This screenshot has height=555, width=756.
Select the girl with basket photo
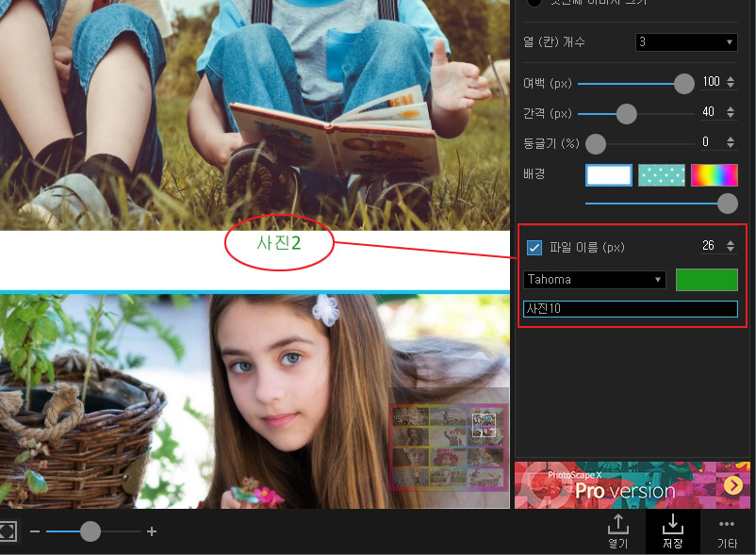click(x=255, y=401)
